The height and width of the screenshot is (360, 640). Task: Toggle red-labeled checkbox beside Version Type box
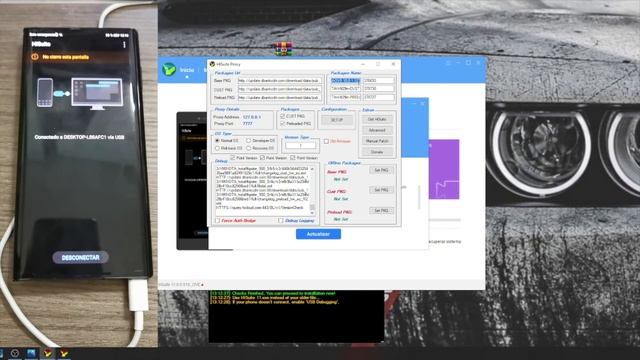pos(326,141)
